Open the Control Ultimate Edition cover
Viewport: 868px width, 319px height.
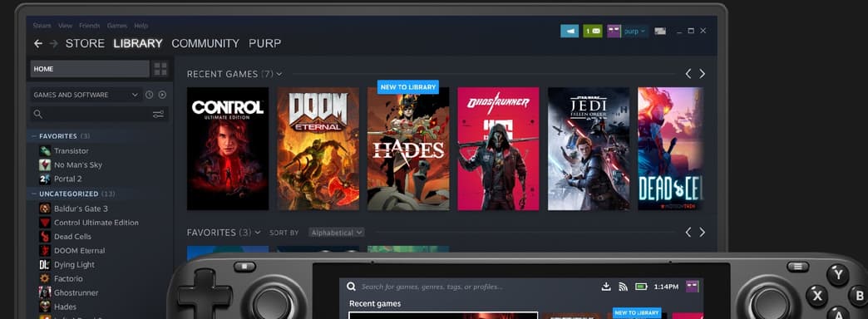228,149
